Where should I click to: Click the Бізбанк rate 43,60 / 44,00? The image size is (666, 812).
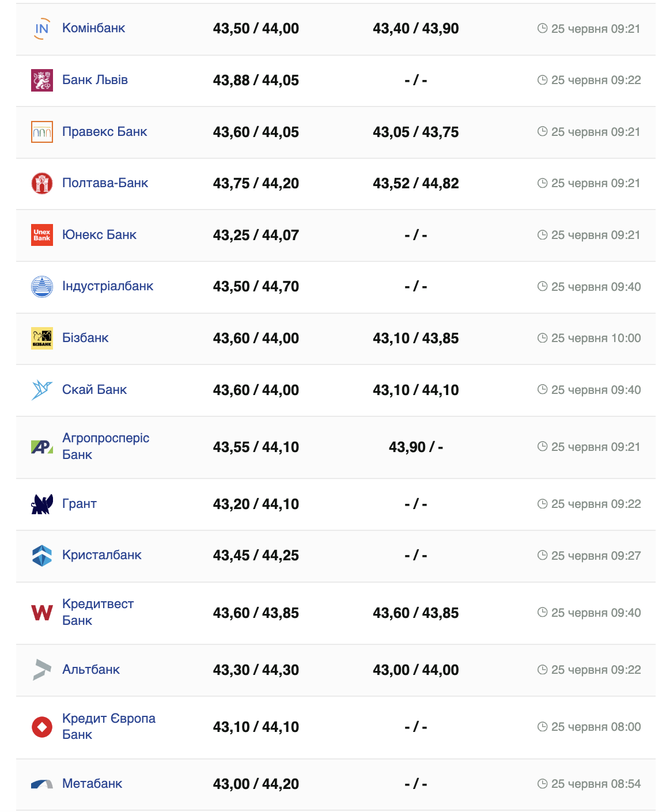click(x=256, y=338)
